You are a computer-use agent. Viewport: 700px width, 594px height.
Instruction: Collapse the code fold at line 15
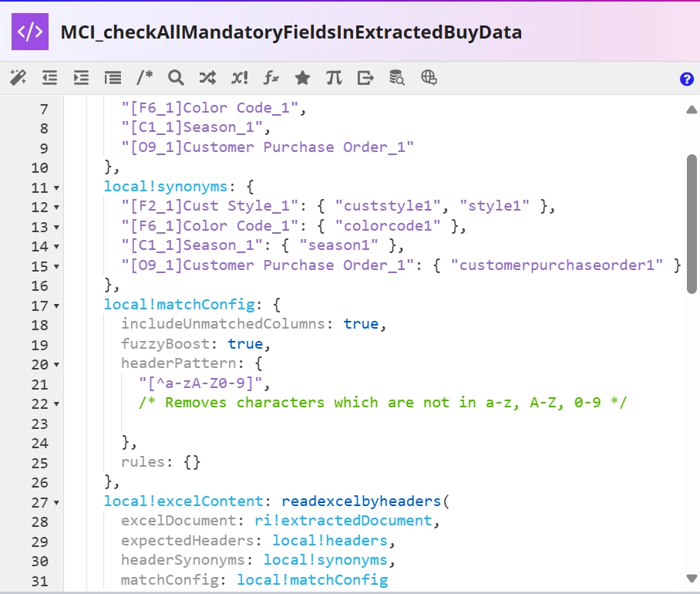tap(57, 267)
